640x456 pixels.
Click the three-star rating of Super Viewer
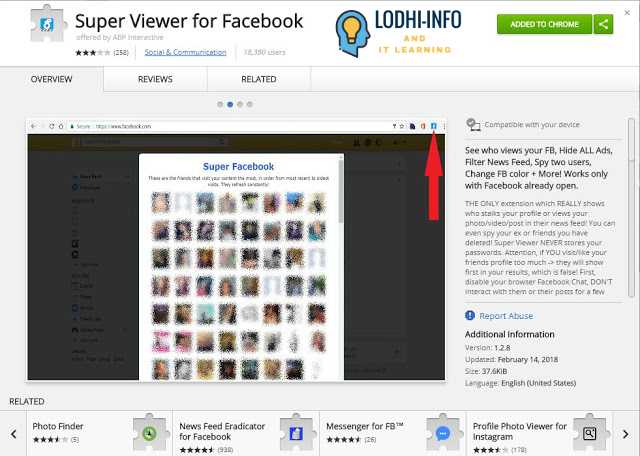pos(93,53)
